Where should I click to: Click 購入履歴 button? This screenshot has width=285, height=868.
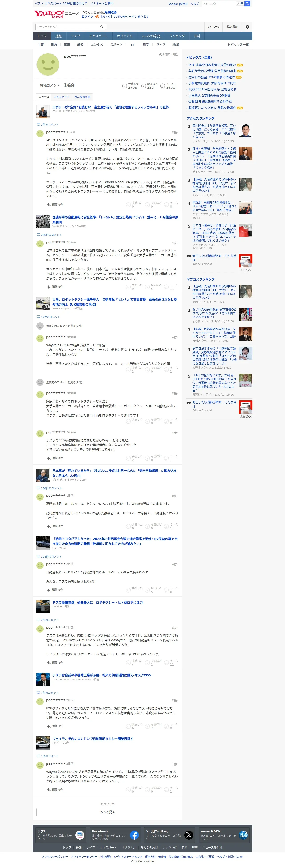pos(232,27)
